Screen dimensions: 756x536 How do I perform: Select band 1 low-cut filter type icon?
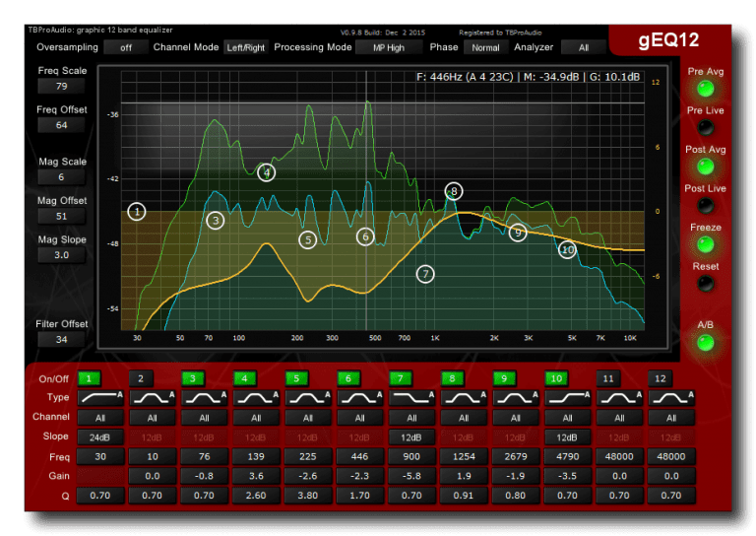(x=100, y=398)
